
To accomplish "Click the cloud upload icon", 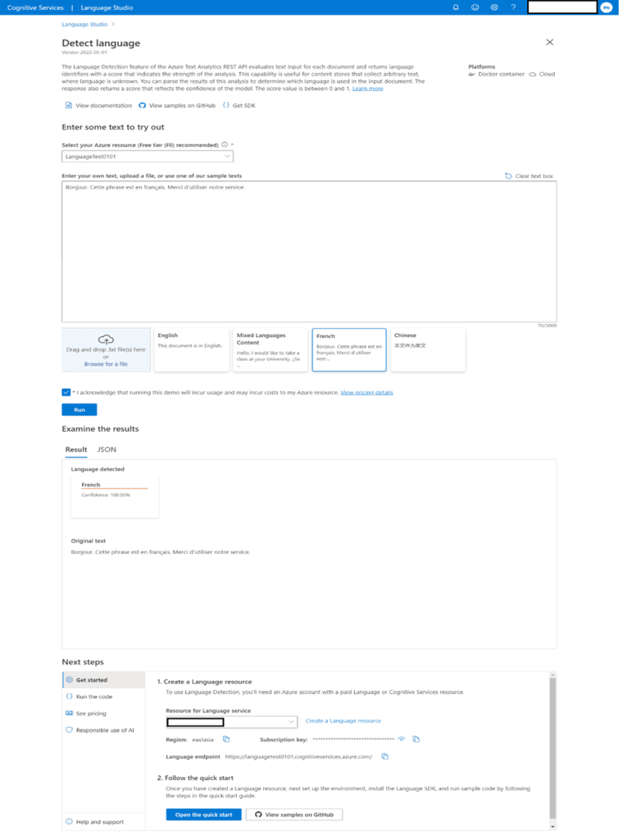I will pos(106,340).
